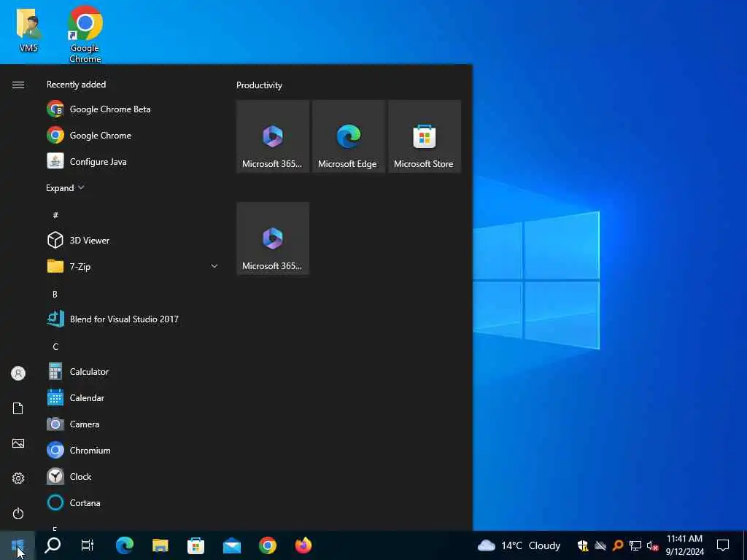
Task: Open the Action Center notifications icon
Action: 723,545
